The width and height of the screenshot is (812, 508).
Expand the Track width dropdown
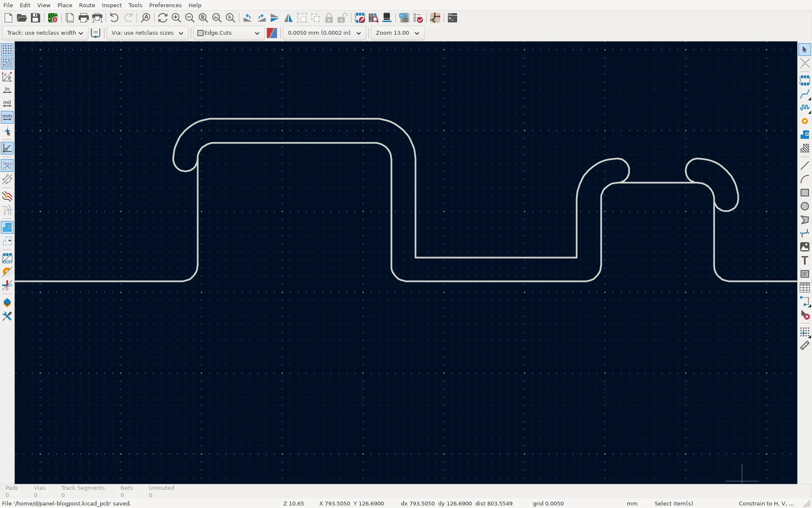click(45, 33)
